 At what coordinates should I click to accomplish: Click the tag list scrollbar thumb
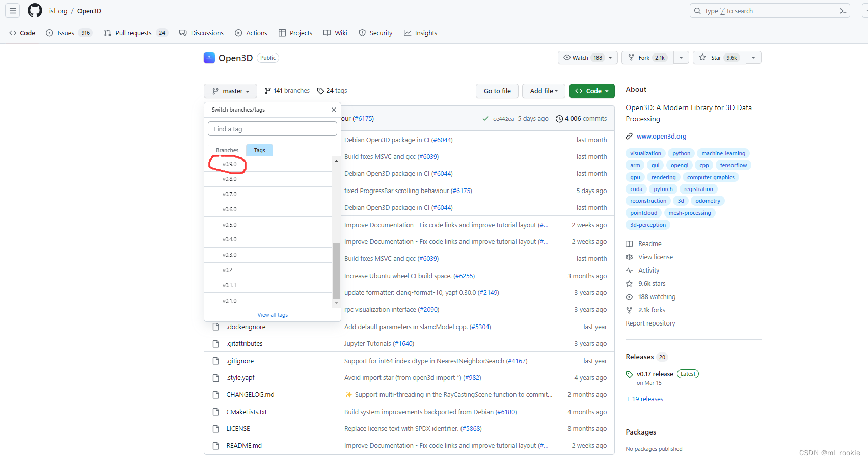(336, 271)
